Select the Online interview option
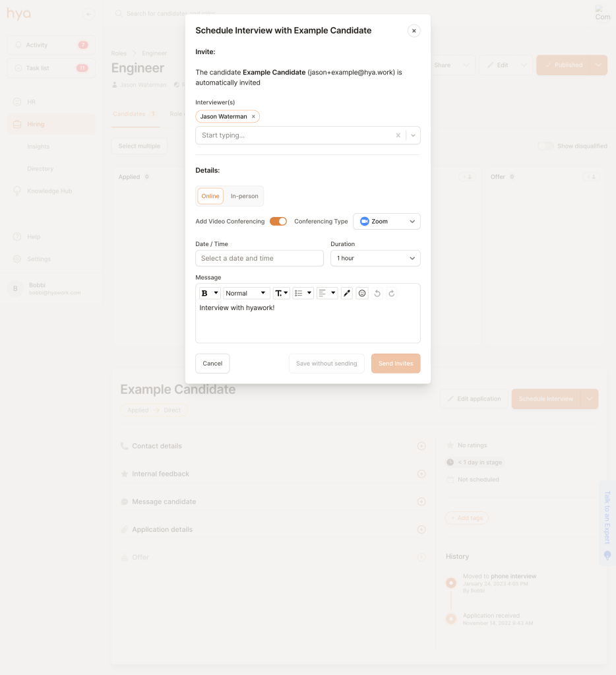This screenshot has height=675, width=616. pos(210,196)
